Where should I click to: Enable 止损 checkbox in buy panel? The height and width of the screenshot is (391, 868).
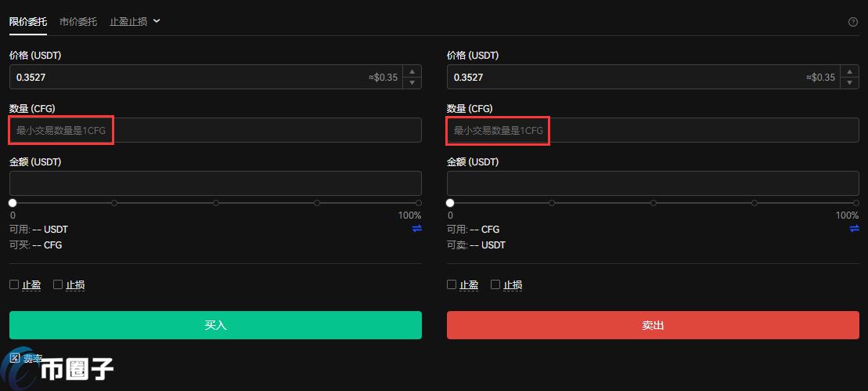(58, 284)
